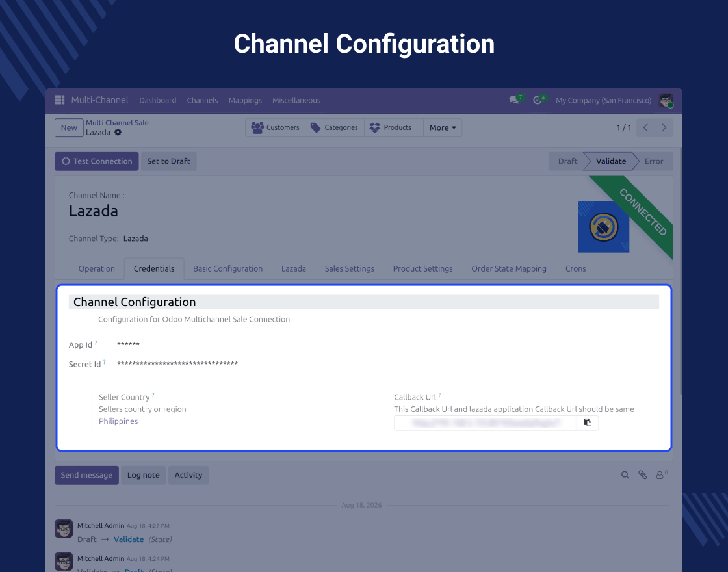Click the Seller Country help question mark
728x572 pixels.
click(x=153, y=395)
